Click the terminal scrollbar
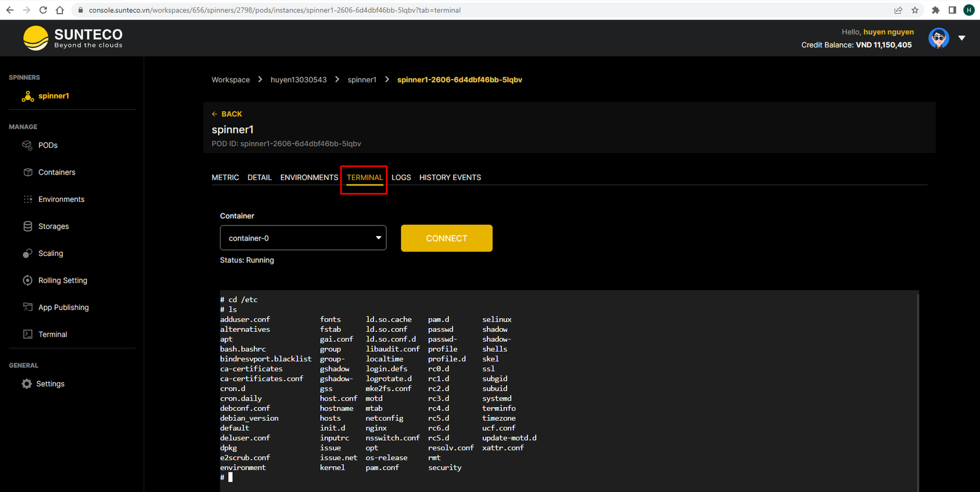The image size is (980, 492). tap(918, 391)
